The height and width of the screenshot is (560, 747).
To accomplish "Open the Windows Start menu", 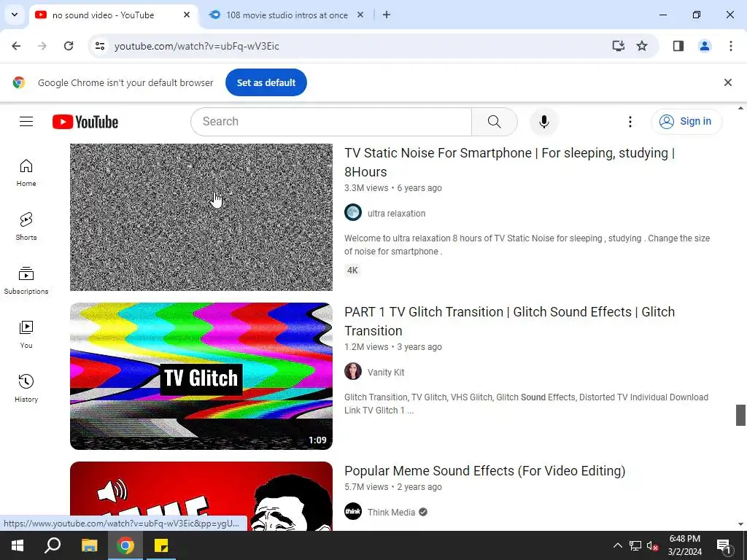I will (18, 545).
